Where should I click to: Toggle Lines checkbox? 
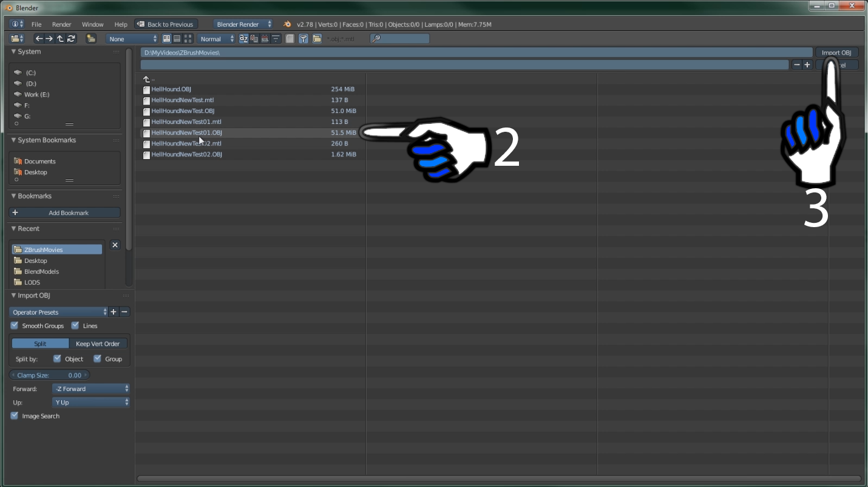click(75, 325)
